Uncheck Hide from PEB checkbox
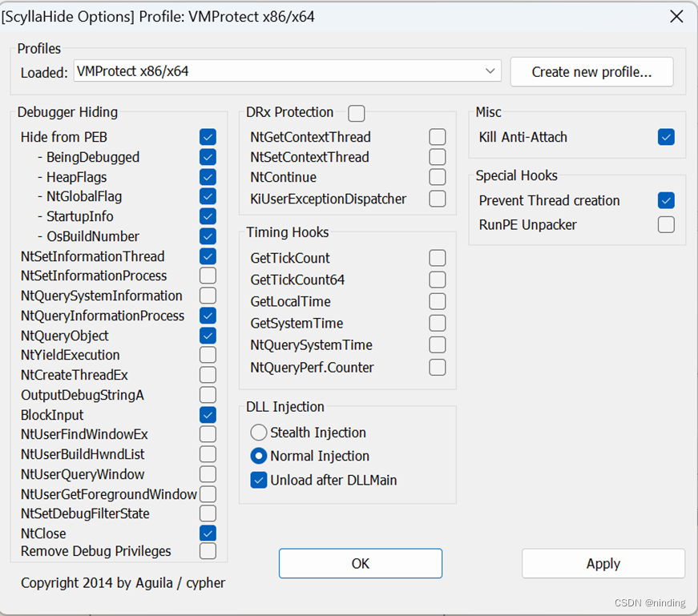The width and height of the screenshot is (698, 616). [208, 137]
